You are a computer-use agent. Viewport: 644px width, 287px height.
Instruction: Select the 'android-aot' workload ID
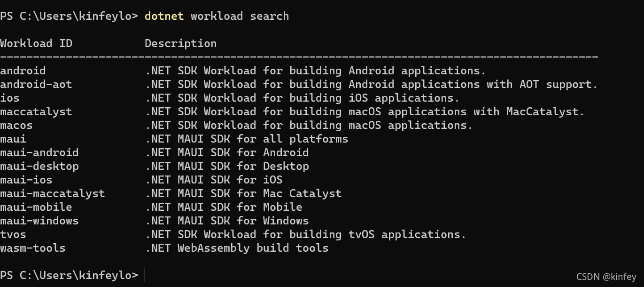(36, 84)
